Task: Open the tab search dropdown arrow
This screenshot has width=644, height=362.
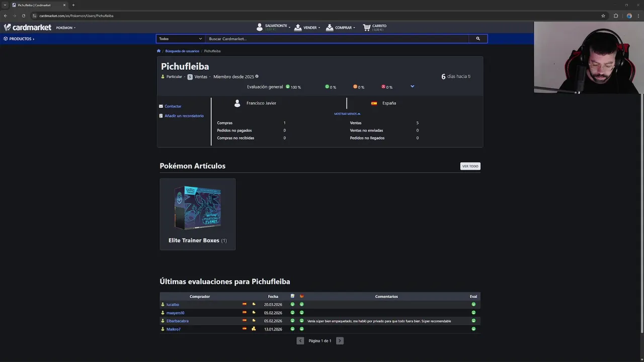Action: (5, 5)
